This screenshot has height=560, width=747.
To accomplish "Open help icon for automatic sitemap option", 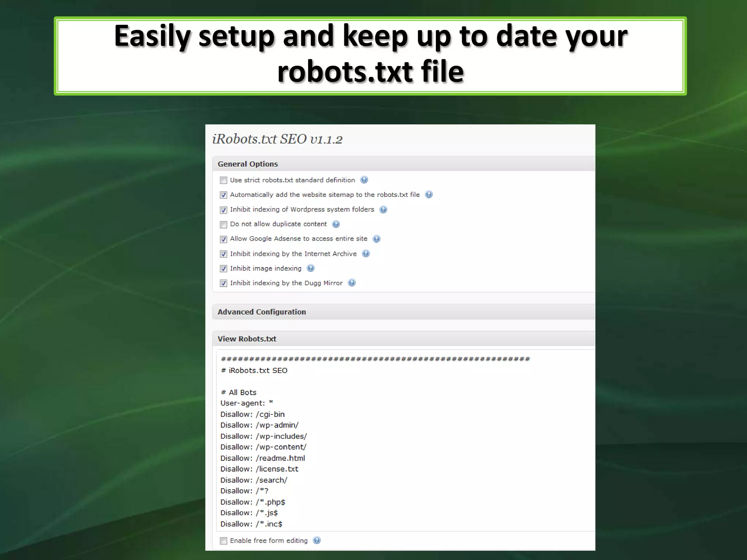I will (x=429, y=194).
